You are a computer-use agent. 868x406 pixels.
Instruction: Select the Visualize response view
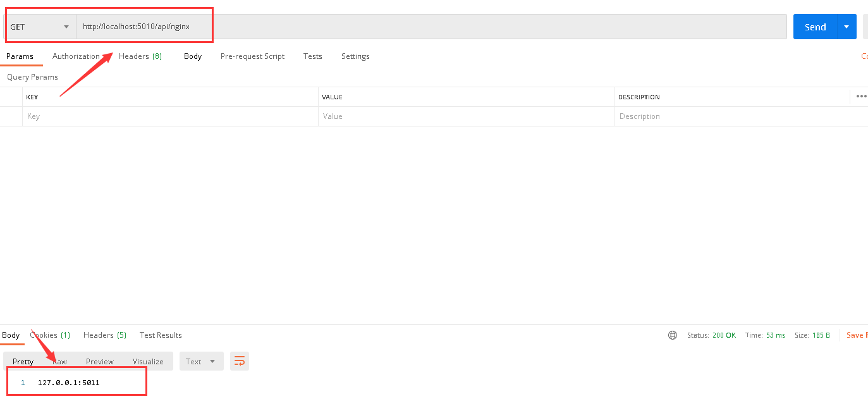pos(148,361)
